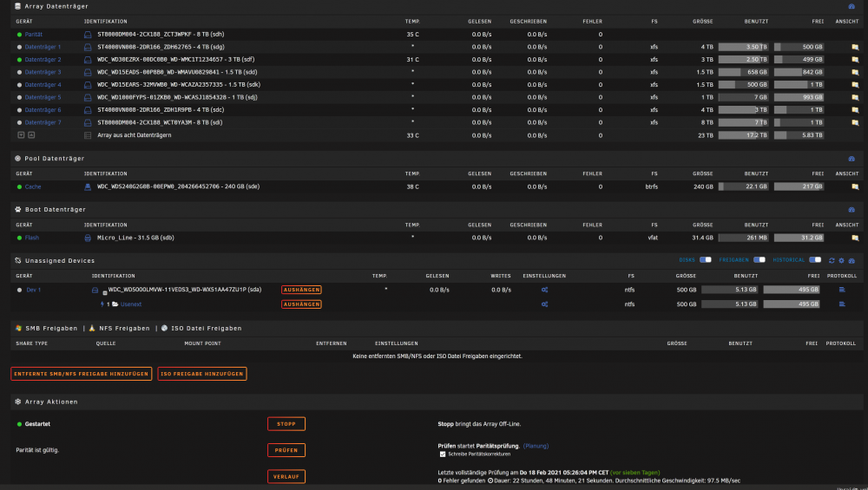Screen dimensions: 868x490
Task: Click the disk icon of WDC_WD15EARS drive
Action: (x=88, y=85)
